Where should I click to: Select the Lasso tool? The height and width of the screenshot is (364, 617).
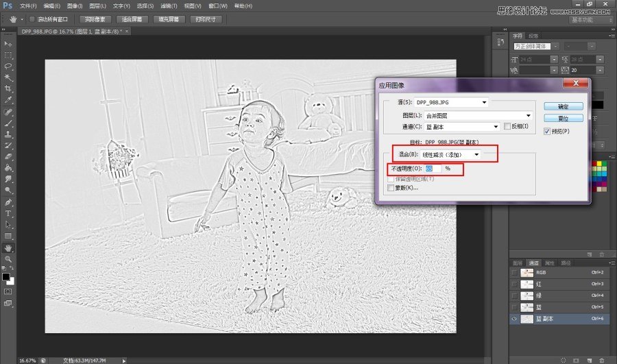[x=8, y=66]
